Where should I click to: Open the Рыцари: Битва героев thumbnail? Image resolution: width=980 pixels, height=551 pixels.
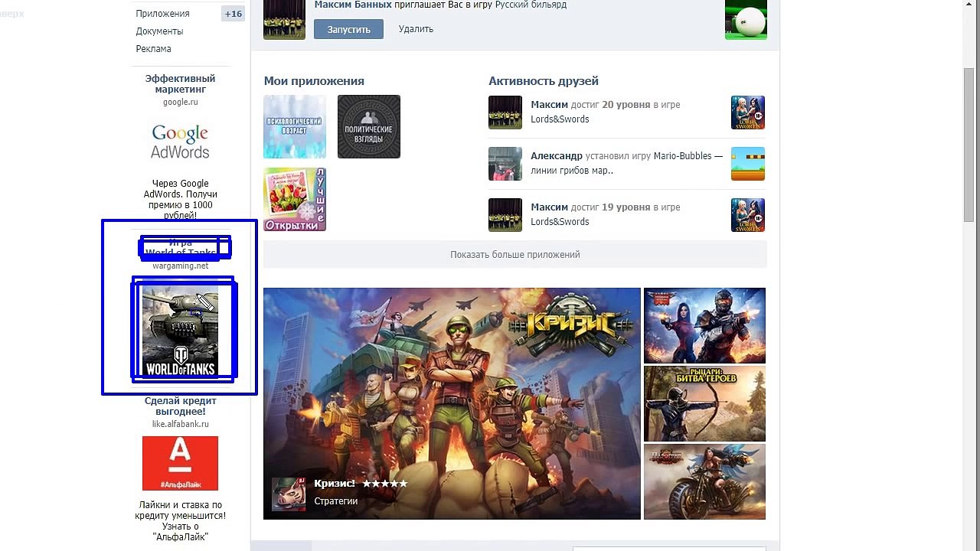click(704, 403)
